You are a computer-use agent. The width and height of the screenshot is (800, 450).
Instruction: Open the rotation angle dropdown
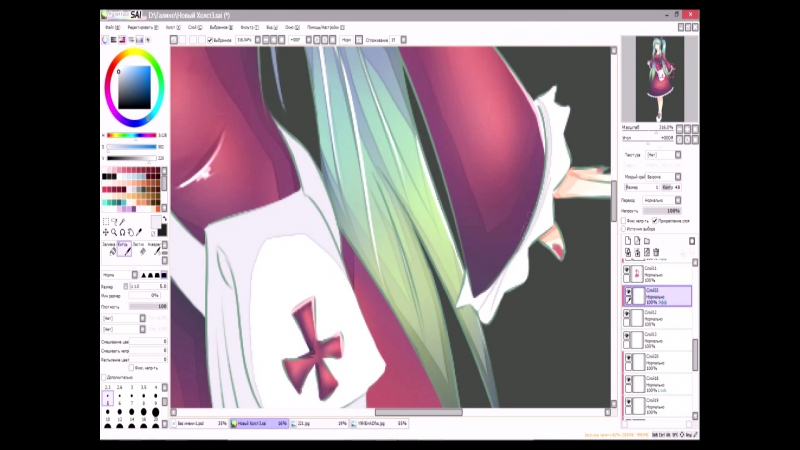tap(309, 40)
